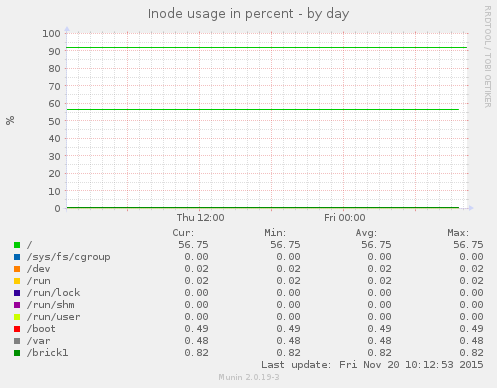Click the % y-axis unit label
This screenshot has width=497, height=388.
click(x=10, y=120)
